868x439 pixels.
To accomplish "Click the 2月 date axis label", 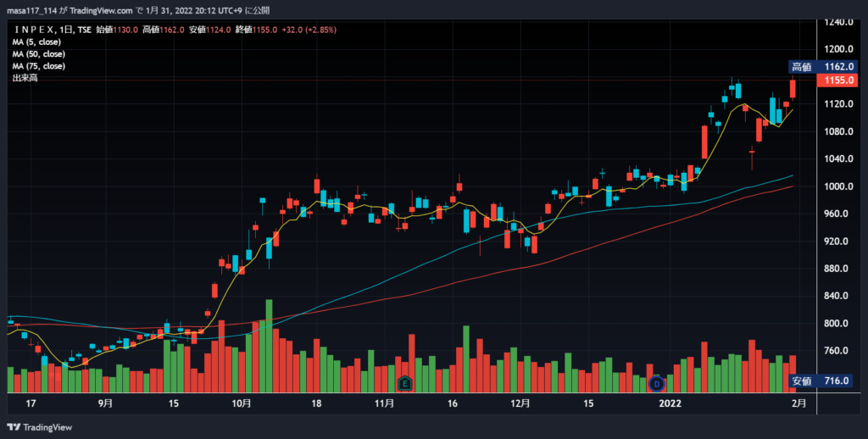I will pos(799,403).
